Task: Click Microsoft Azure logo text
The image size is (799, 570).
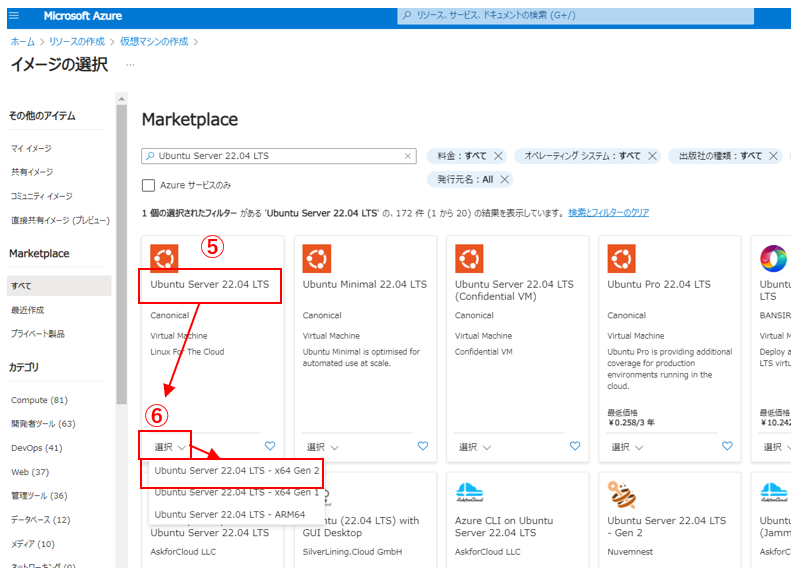Action: coord(83,16)
